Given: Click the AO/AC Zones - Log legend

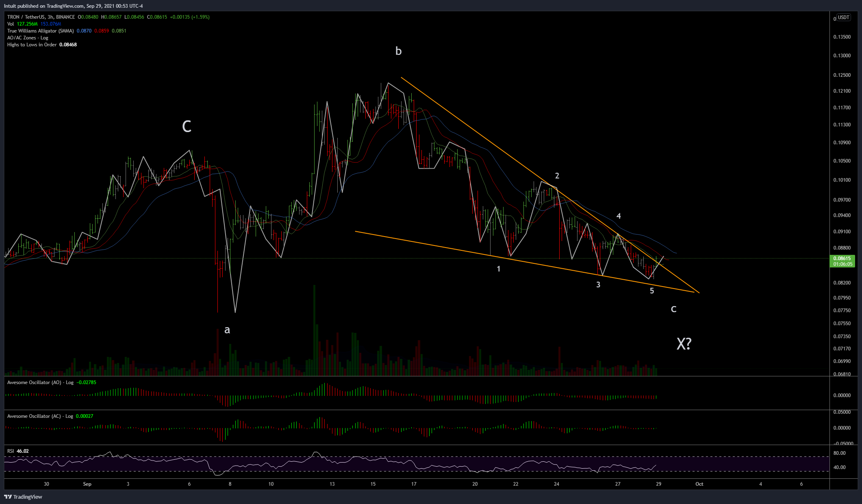Looking at the screenshot, I should coord(28,38).
